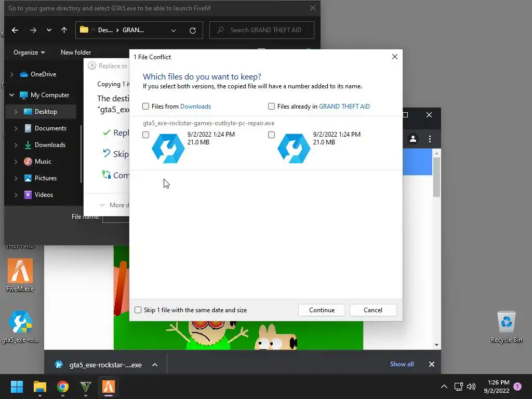Select Desktop in the navigation pane
The image size is (532, 399).
[41, 112]
